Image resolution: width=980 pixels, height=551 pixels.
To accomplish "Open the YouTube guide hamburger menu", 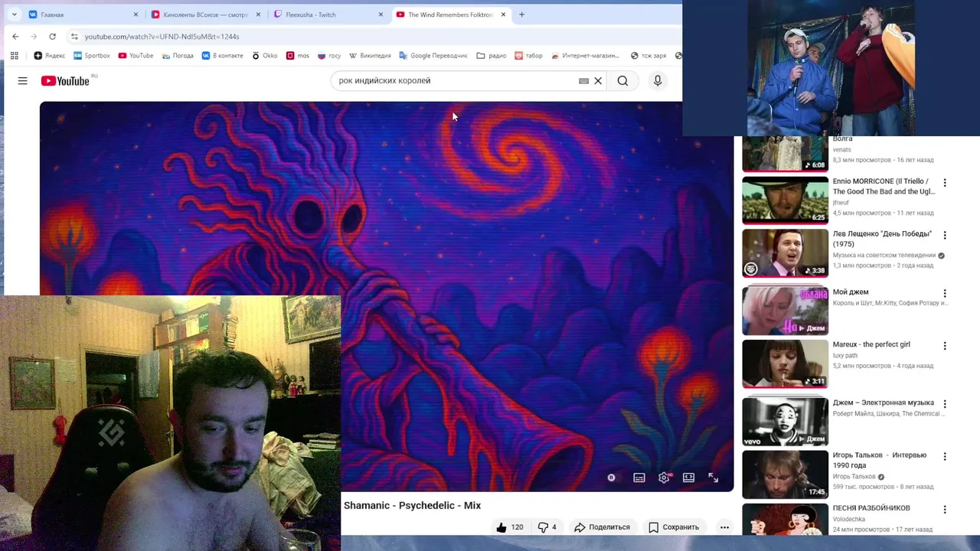I will coord(22,80).
